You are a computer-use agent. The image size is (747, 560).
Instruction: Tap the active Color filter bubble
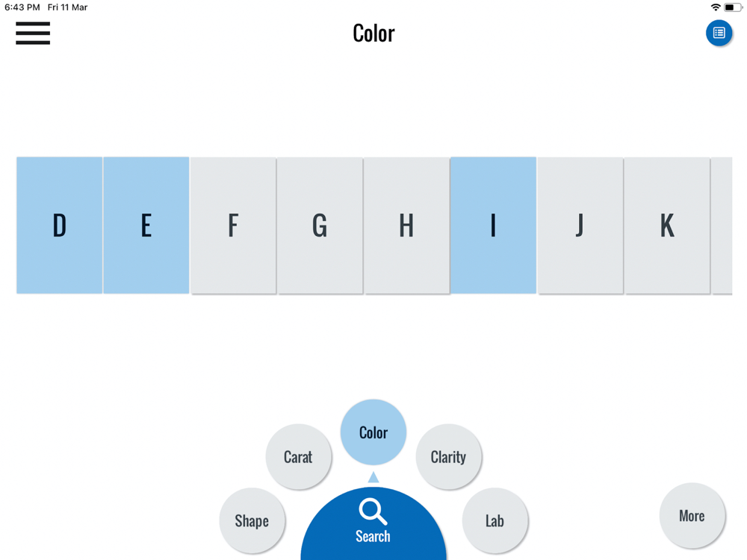coord(373,432)
